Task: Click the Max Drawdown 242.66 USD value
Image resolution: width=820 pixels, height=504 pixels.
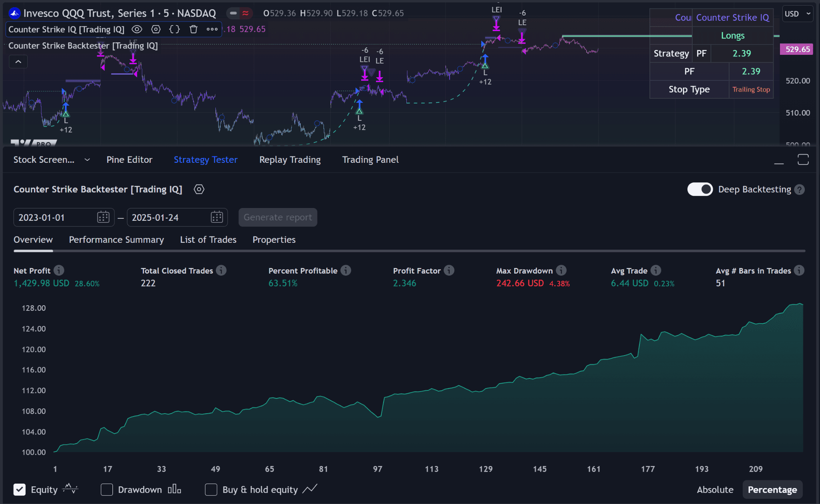Action: pyautogui.click(x=520, y=283)
